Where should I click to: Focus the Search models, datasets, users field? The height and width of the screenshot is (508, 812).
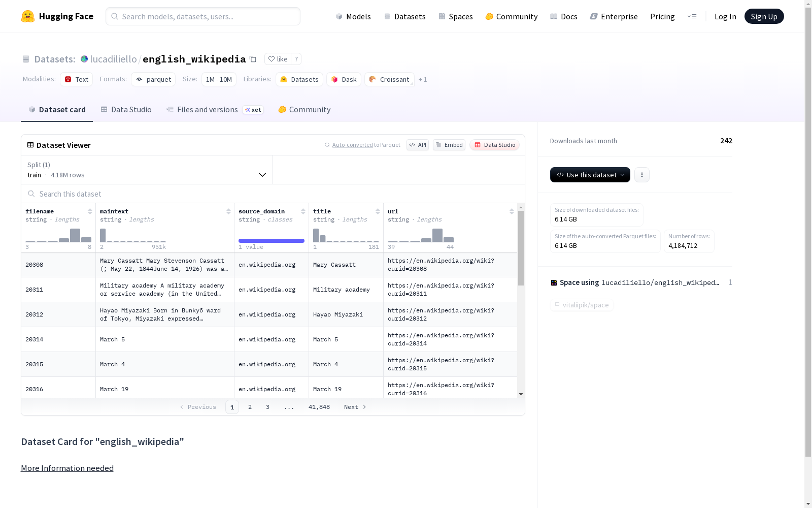203,16
